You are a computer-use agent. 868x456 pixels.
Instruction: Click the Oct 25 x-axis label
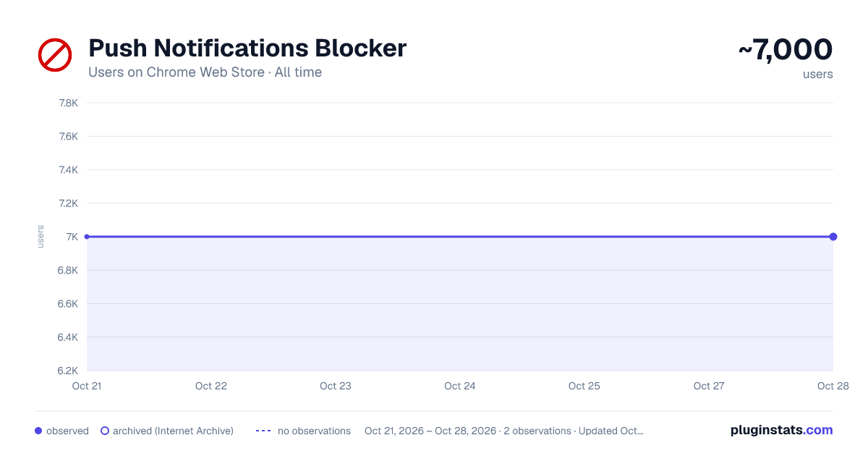click(584, 386)
